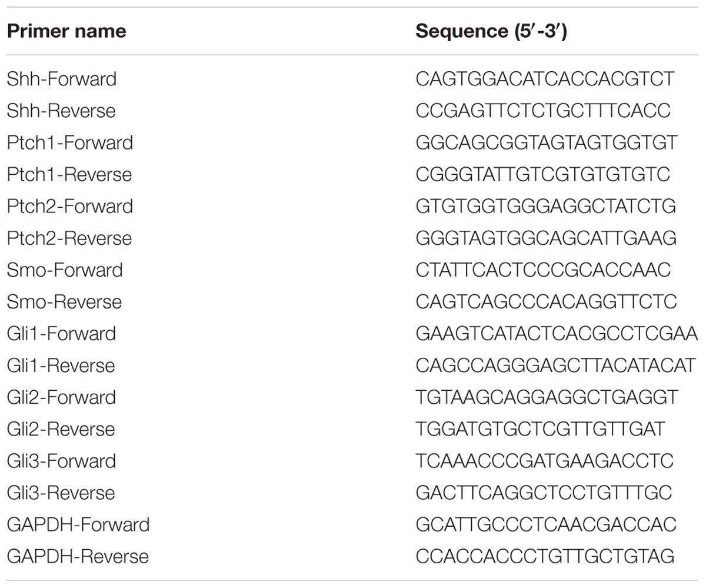Select the Gli1-Forward primer name
Image resolution: width=706 pixels, height=588 pixels.
click(x=61, y=333)
